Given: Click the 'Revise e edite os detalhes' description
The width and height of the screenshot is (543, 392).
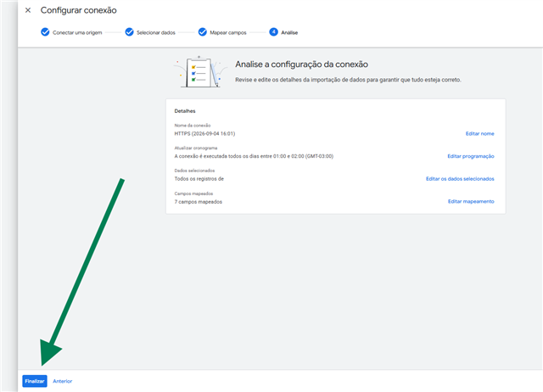Looking at the screenshot, I should [349, 80].
